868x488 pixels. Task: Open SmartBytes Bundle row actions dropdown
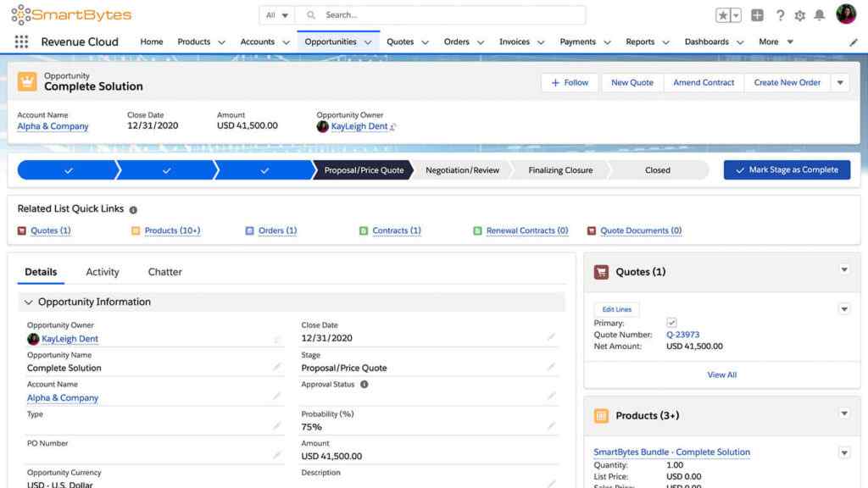tap(844, 453)
